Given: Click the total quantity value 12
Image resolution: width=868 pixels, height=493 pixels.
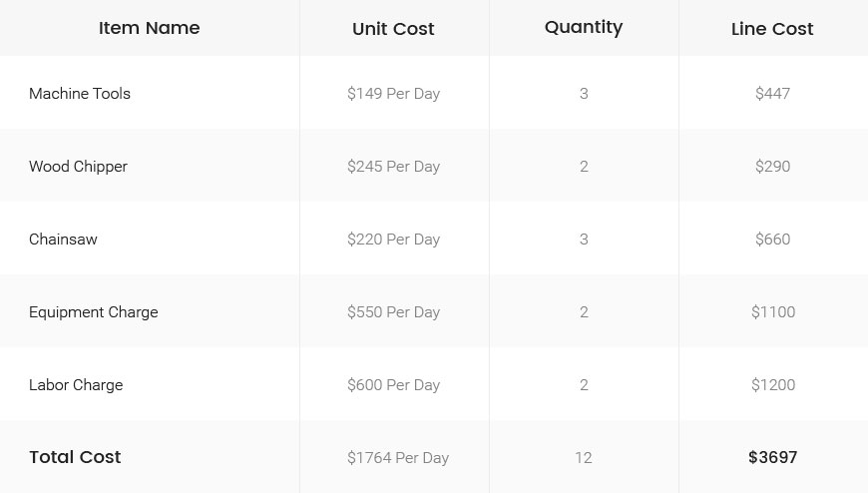Looking at the screenshot, I should [584, 458].
